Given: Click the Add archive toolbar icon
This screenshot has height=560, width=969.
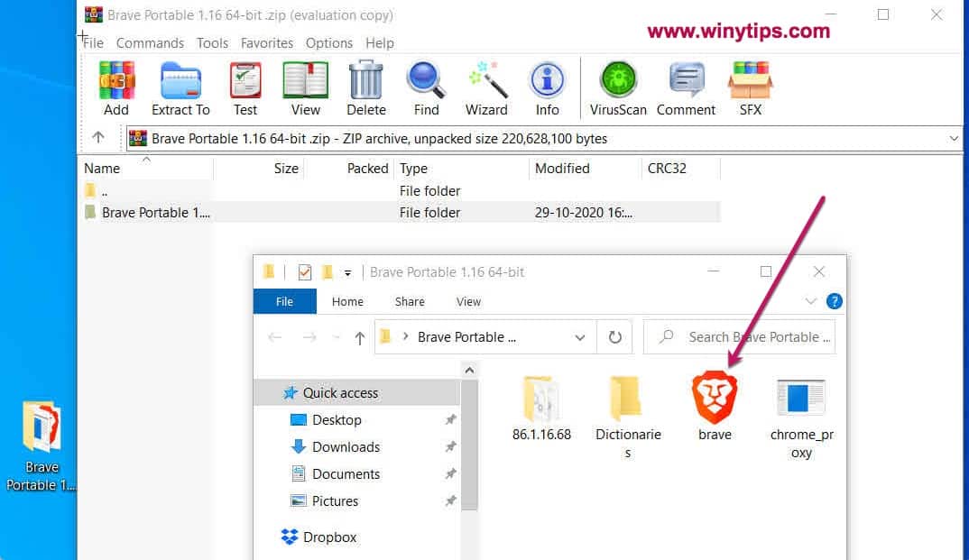Looking at the screenshot, I should pos(116,88).
